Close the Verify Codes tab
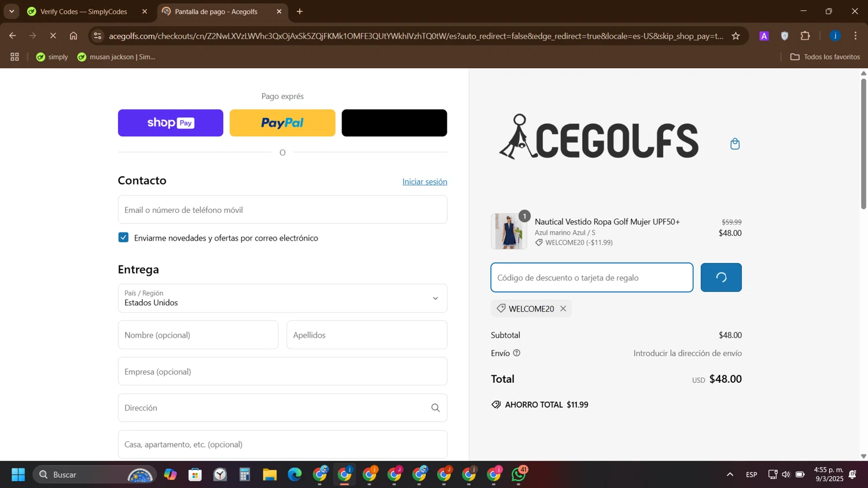This screenshot has width=868, height=488. pyautogui.click(x=145, y=12)
